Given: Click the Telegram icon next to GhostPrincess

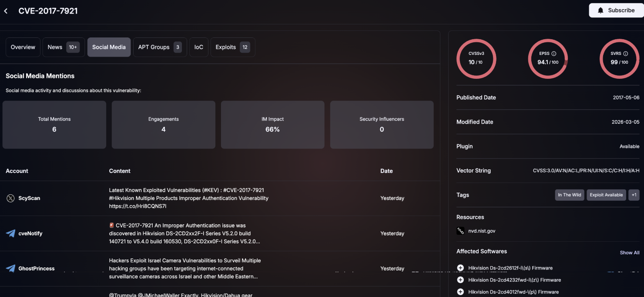Looking at the screenshot, I should tap(10, 269).
